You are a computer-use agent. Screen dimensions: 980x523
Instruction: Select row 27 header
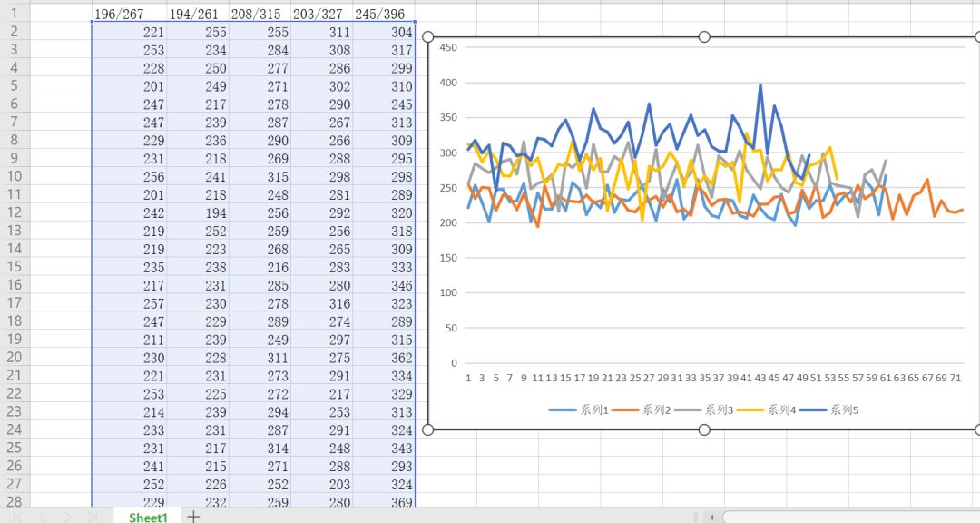coord(15,484)
